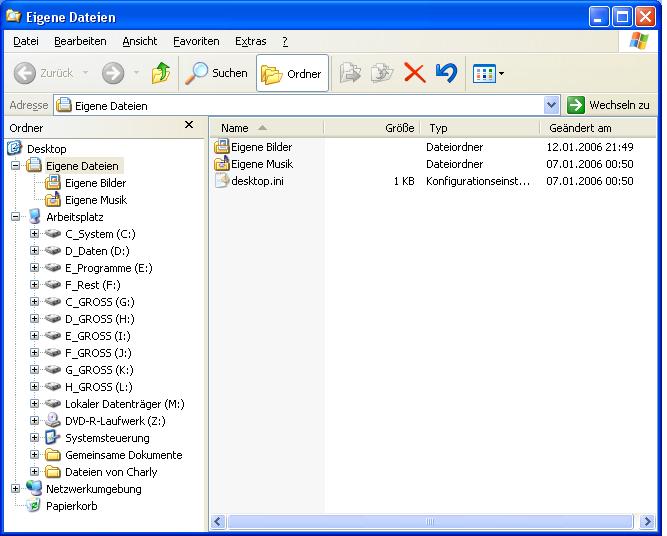This screenshot has width=667, height=536.
Task: Click the blue Undo arrow icon
Action: [446, 73]
